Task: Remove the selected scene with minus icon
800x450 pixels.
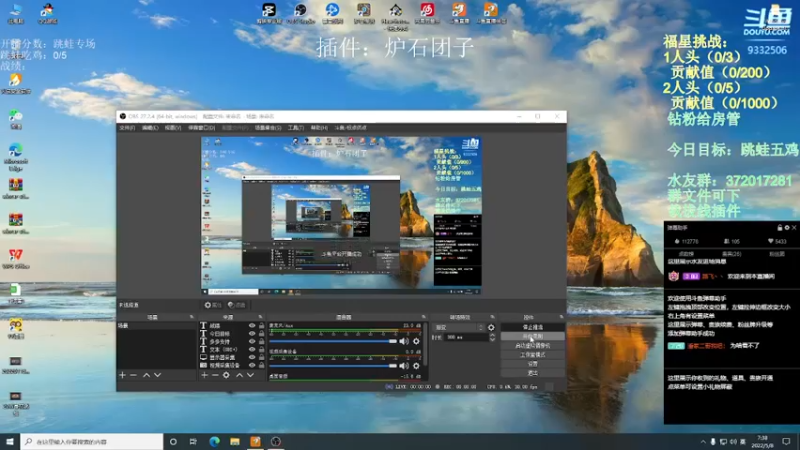Action: [x=133, y=375]
